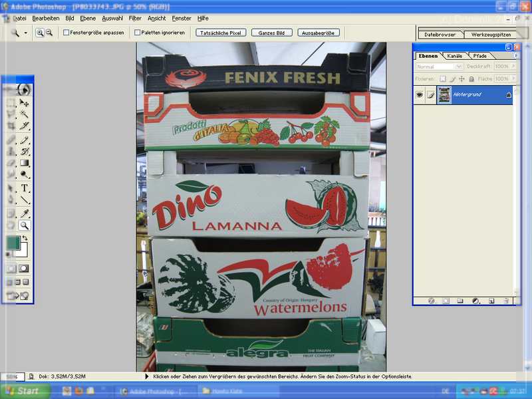The image size is (532, 399).
Task: Select the Crop tool
Action: (x=11, y=126)
